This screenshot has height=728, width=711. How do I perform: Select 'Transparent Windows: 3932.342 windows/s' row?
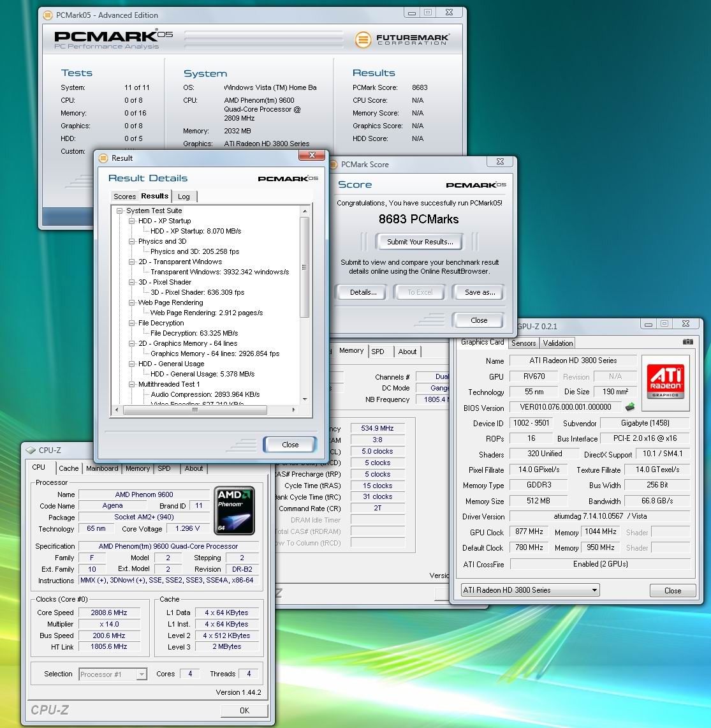pos(219,272)
